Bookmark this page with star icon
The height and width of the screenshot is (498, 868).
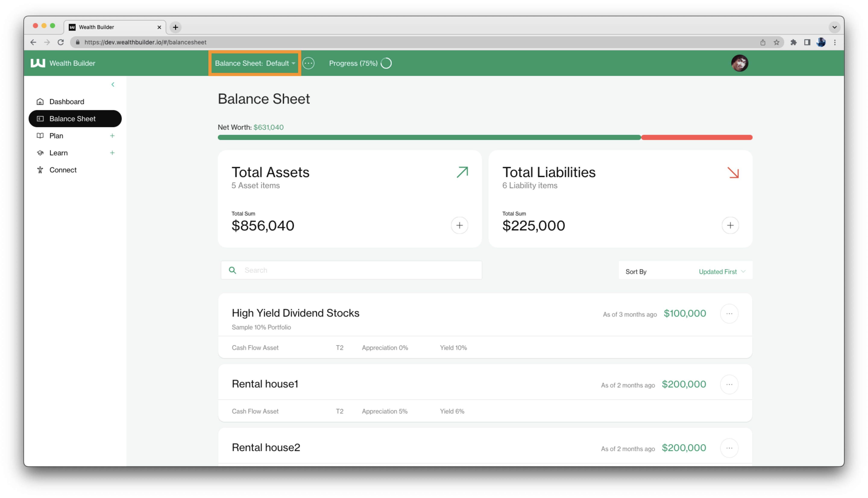pyautogui.click(x=776, y=42)
